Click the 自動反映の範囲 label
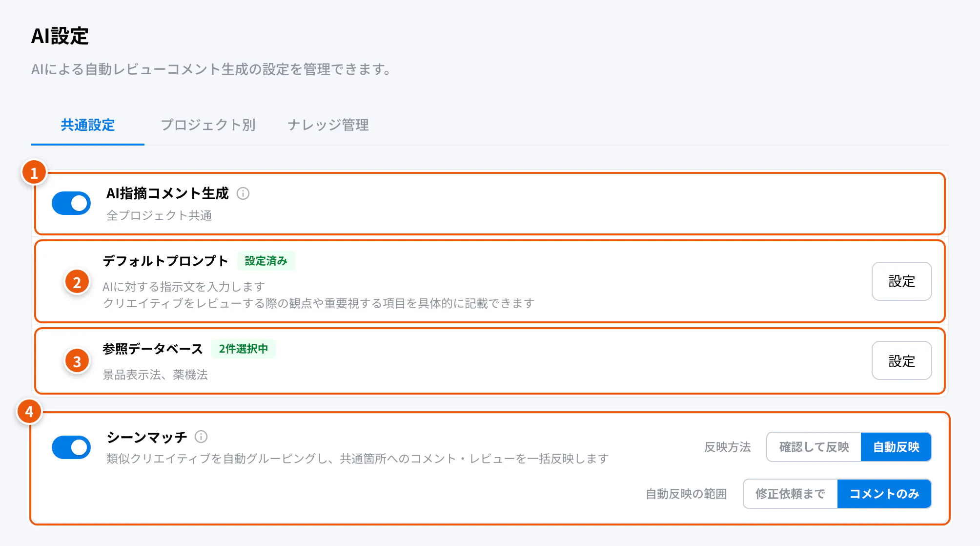Screen dimensions: 980x546 click(x=686, y=494)
